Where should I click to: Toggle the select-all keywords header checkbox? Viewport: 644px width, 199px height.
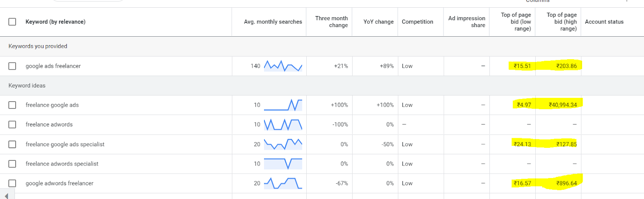click(12, 22)
